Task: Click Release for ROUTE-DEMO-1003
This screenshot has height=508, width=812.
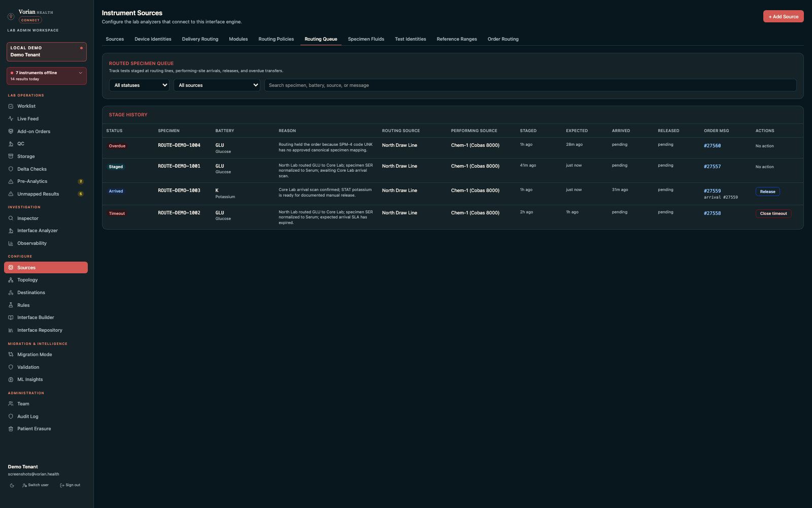Action: [x=767, y=192]
